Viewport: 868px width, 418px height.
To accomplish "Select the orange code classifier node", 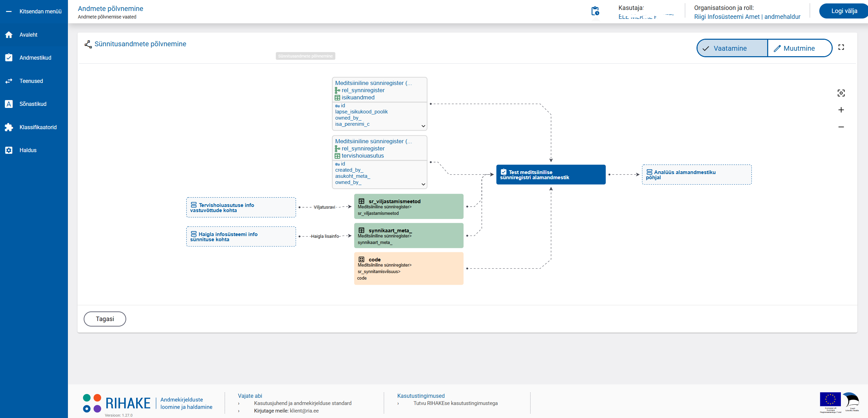I will point(408,269).
